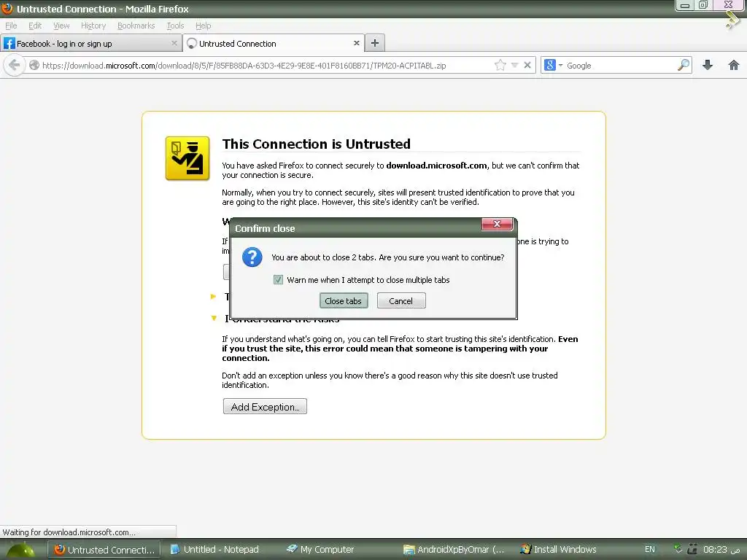Click the Add Exception button
Image resolution: width=747 pixels, height=560 pixels.
(265, 407)
